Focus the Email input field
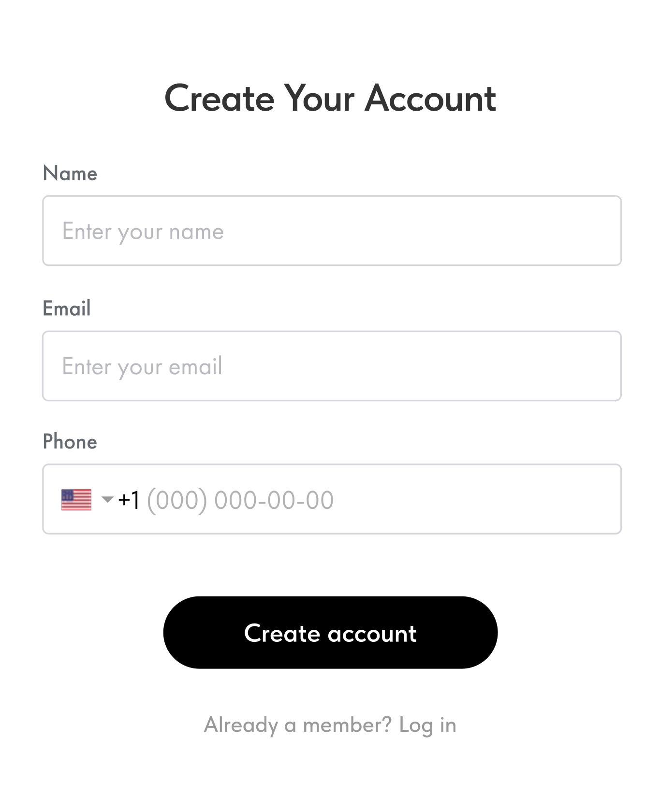Screen dimensions: 660x812 coord(332,366)
